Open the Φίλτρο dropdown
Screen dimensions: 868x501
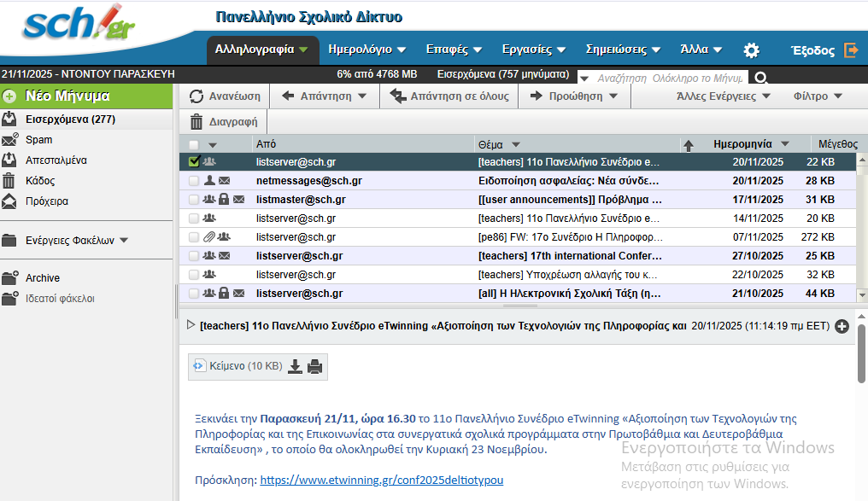coord(818,96)
